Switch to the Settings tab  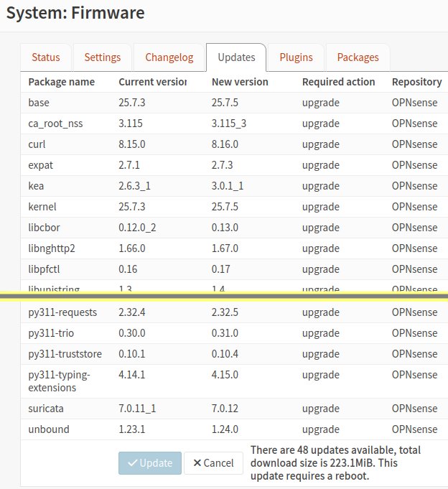point(103,57)
